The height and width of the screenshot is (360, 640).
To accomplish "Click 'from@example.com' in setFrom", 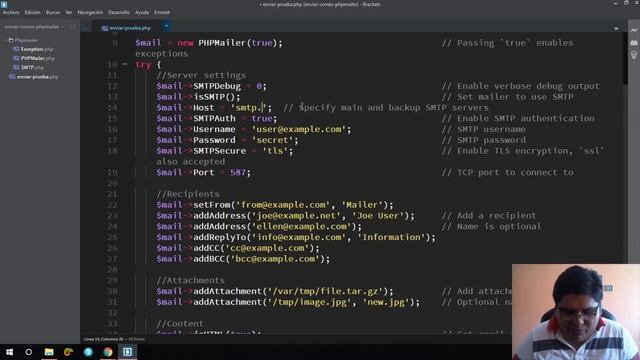I will pos(283,205).
